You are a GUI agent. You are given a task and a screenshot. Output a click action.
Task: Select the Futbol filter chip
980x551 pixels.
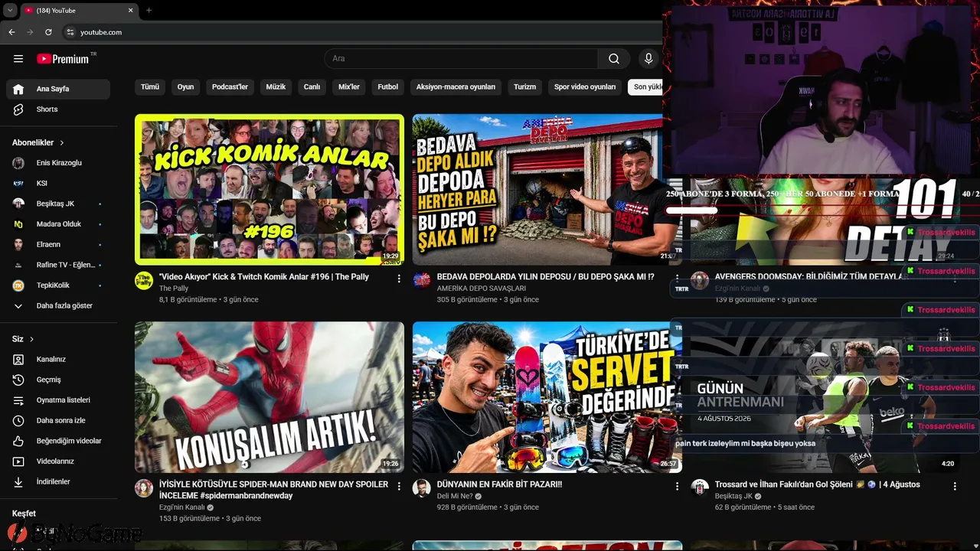[388, 87]
